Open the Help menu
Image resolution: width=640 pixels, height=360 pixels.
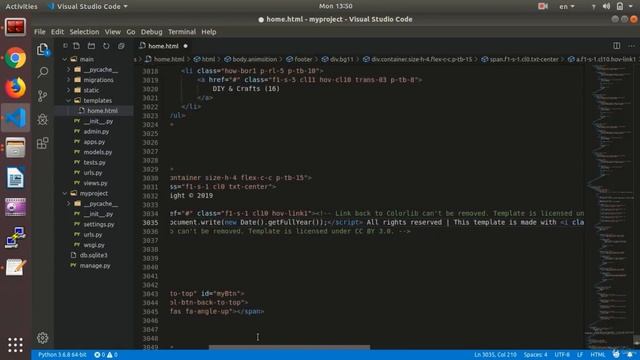tap(209, 32)
